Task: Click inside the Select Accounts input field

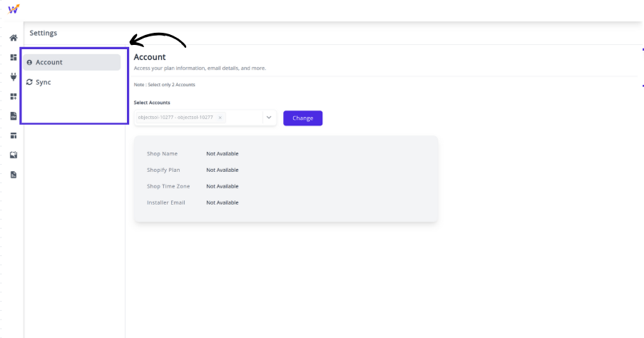Action: point(243,118)
